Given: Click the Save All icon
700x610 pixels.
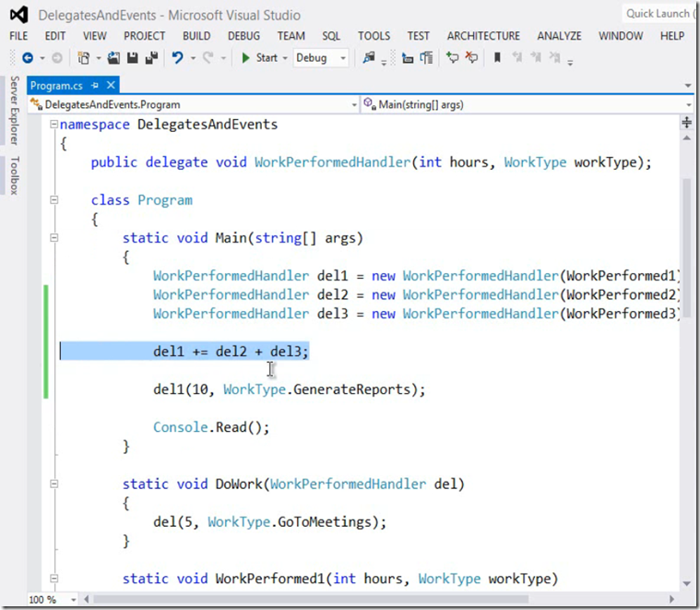Looking at the screenshot, I should tap(152, 58).
